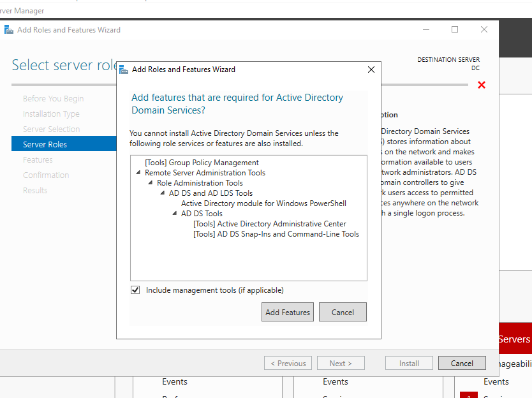Image resolution: width=532 pixels, height=398 pixels.
Task: Select [Tools] Active Directory Administrative Center
Action: pyautogui.click(x=270, y=224)
